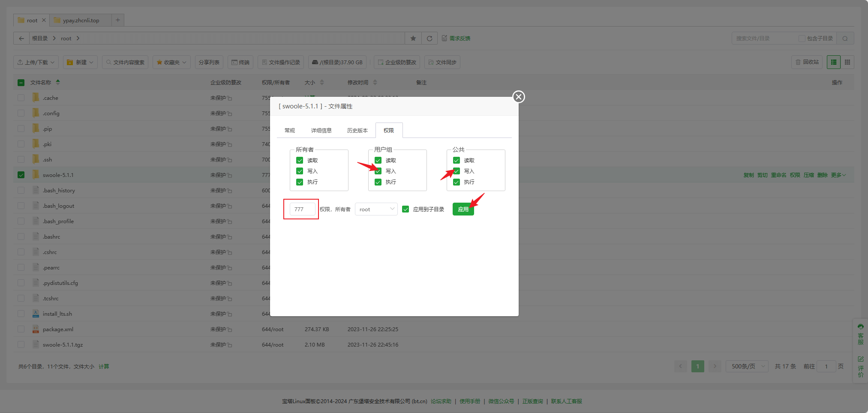Image resolution: width=868 pixels, height=413 pixels.
Task: Close the root tab
Action: click(x=44, y=20)
